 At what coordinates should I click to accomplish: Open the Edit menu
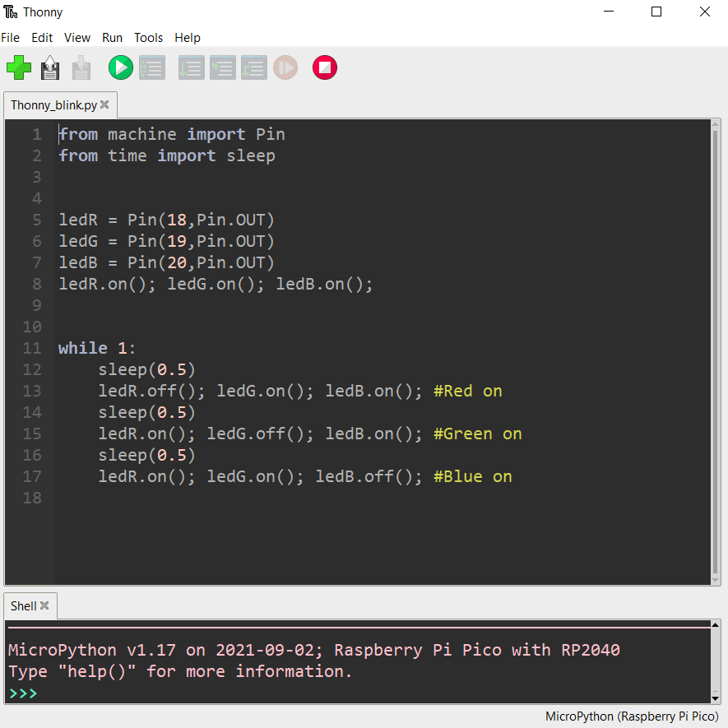coord(42,38)
